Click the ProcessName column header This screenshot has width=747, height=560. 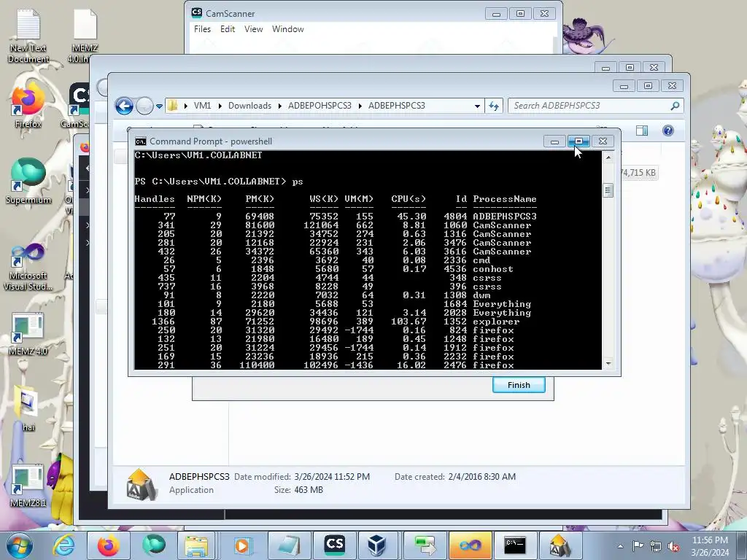(x=505, y=199)
